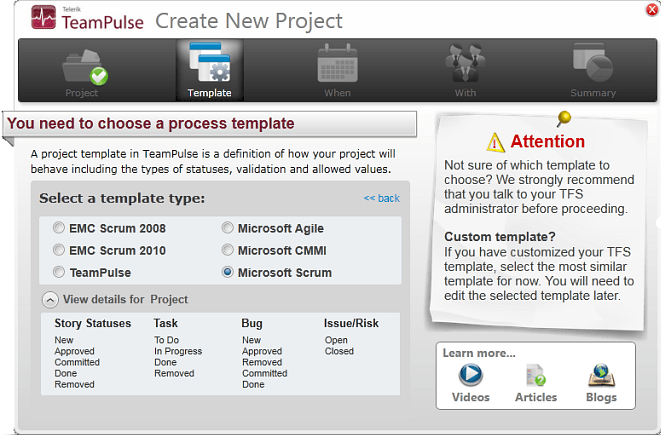The image size is (661, 435).
Task: Click the To Do task status
Action: pos(167,340)
